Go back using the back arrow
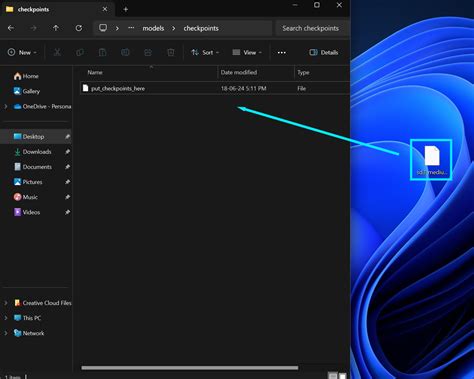The image size is (474, 379). (x=11, y=28)
